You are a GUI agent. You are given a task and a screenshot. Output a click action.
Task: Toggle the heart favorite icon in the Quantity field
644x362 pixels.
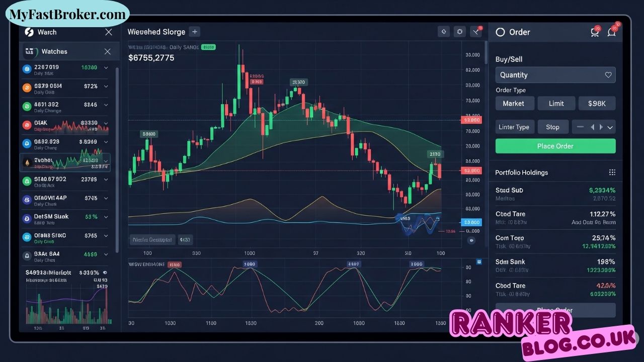[x=608, y=74]
